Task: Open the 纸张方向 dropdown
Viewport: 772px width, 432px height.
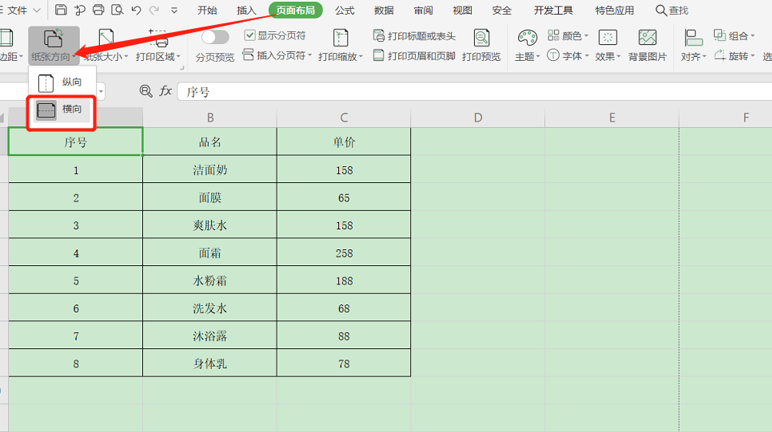Action: pyautogui.click(x=53, y=45)
